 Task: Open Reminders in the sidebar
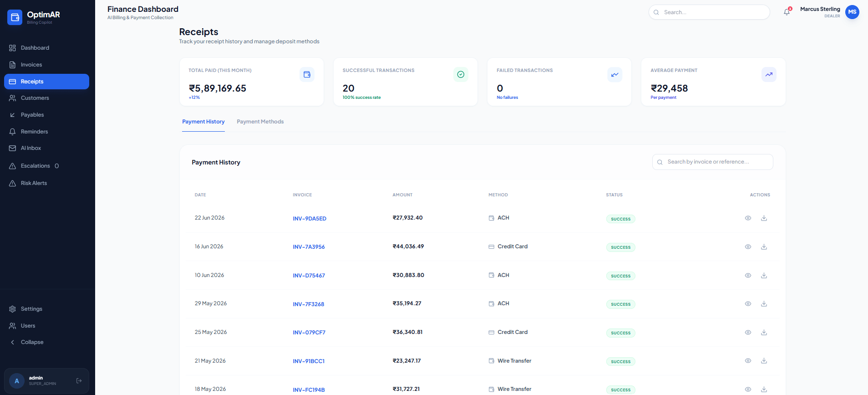pyautogui.click(x=46, y=132)
